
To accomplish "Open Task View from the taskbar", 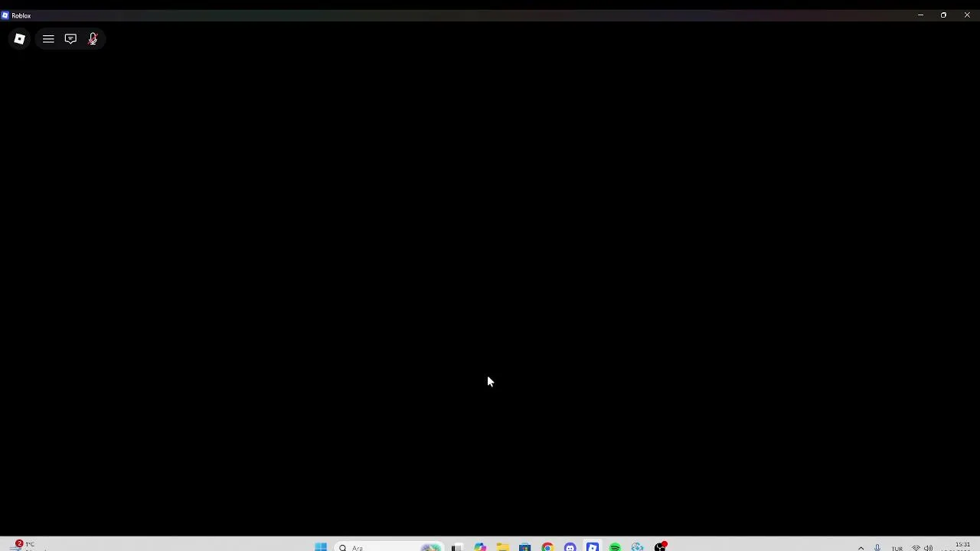I will pyautogui.click(x=457, y=546).
